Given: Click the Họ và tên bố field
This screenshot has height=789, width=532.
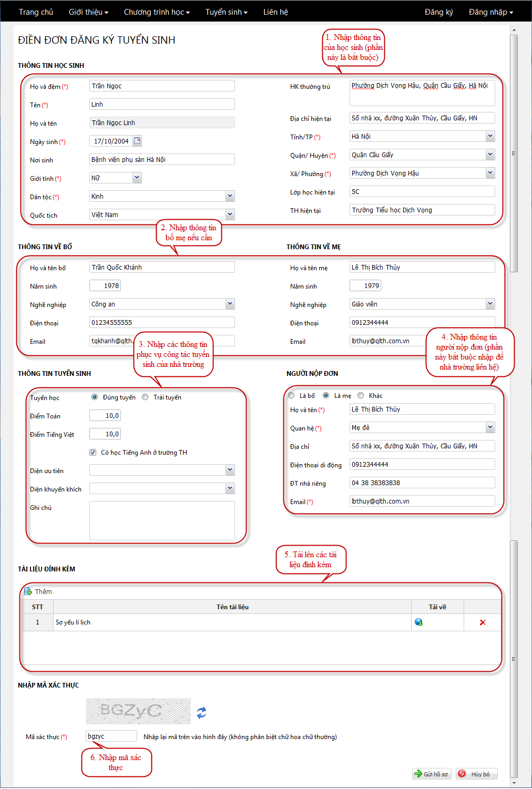Looking at the screenshot, I should (x=162, y=267).
